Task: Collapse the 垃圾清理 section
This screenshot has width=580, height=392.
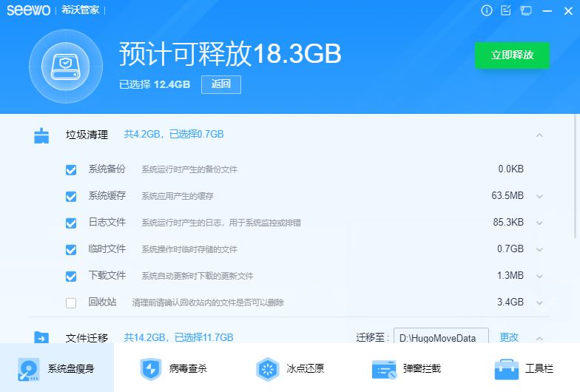Action: coord(539,135)
